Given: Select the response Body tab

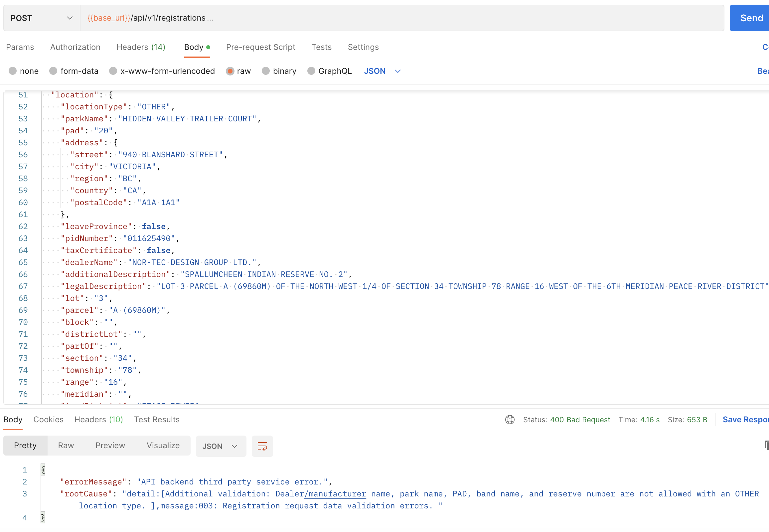Looking at the screenshot, I should [x=13, y=419].
